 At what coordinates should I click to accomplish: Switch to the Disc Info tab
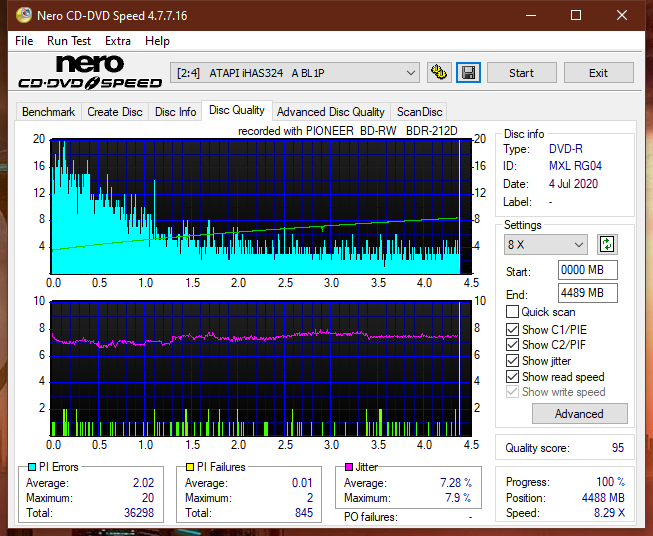click(x=175, y=112)
